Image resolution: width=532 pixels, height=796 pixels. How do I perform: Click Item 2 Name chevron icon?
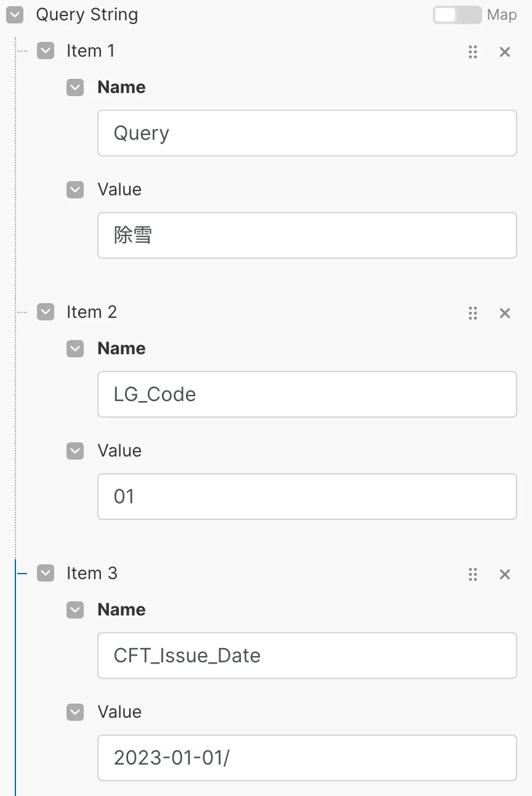[75, 348]
